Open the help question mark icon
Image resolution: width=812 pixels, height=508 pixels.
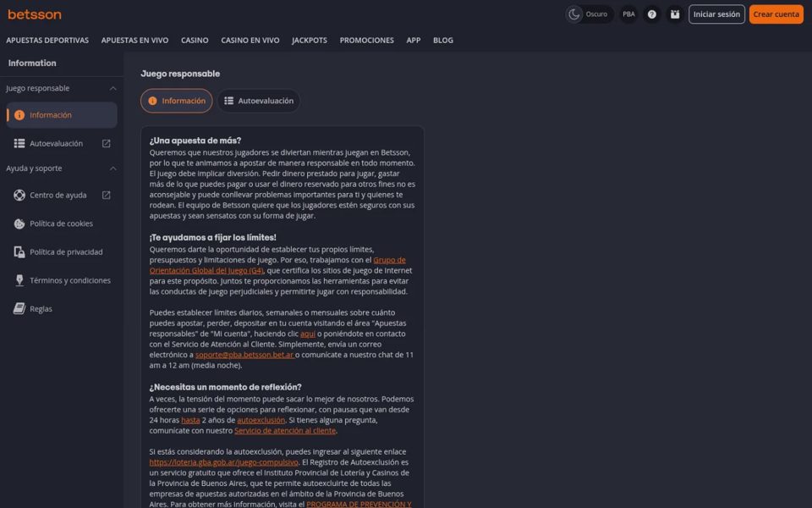pyautogui.click(x=652, y=14)
